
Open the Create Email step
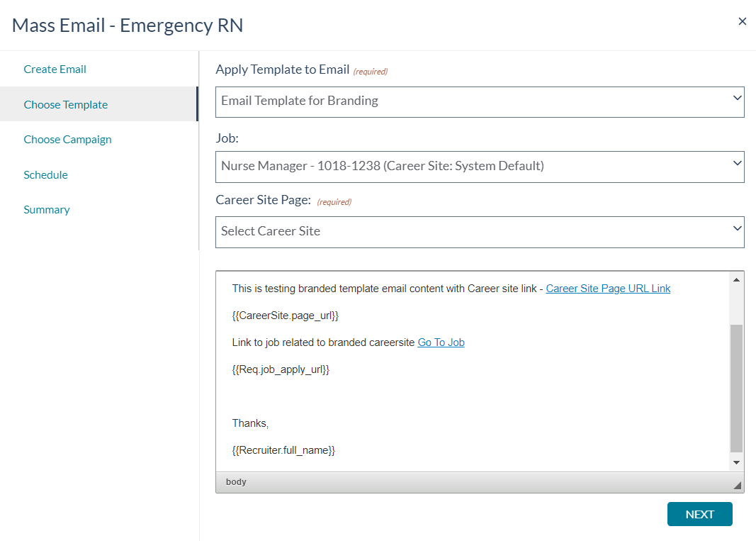pos(55,69)
